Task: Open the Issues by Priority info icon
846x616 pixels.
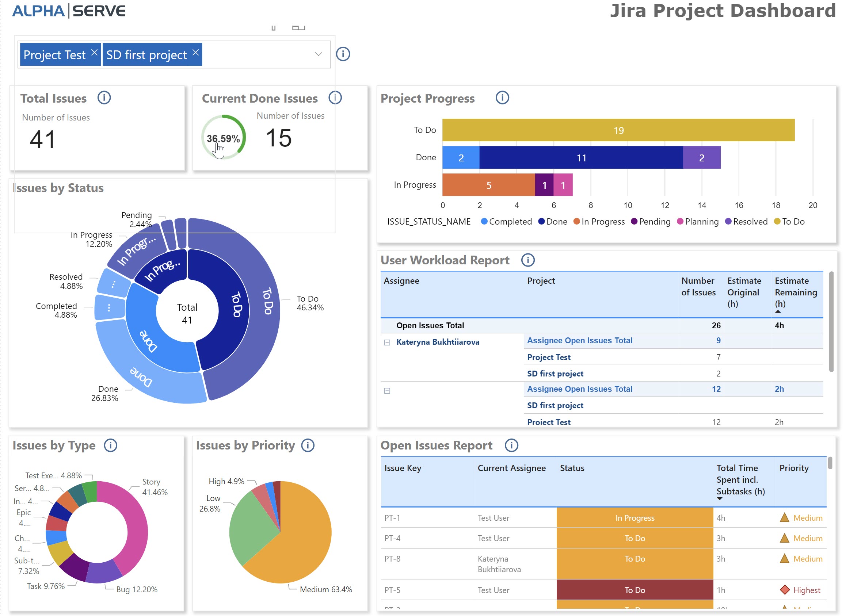Action: 308,445
